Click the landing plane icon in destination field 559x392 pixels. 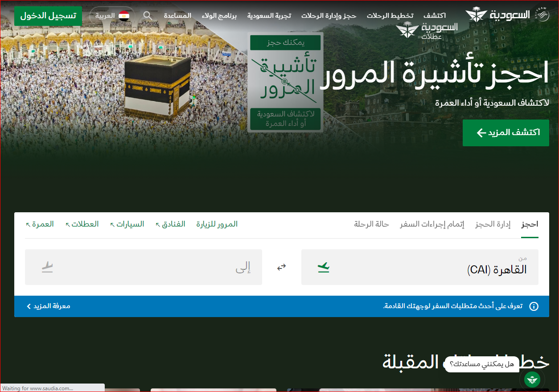47,267
